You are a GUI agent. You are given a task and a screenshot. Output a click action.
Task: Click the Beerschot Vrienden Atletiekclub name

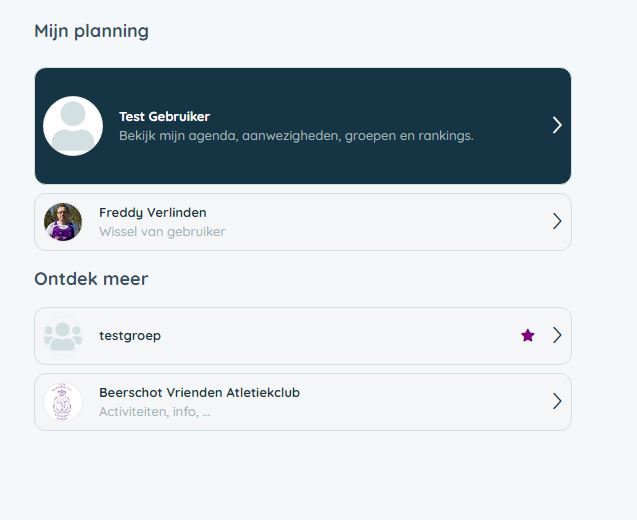(199, 393)
